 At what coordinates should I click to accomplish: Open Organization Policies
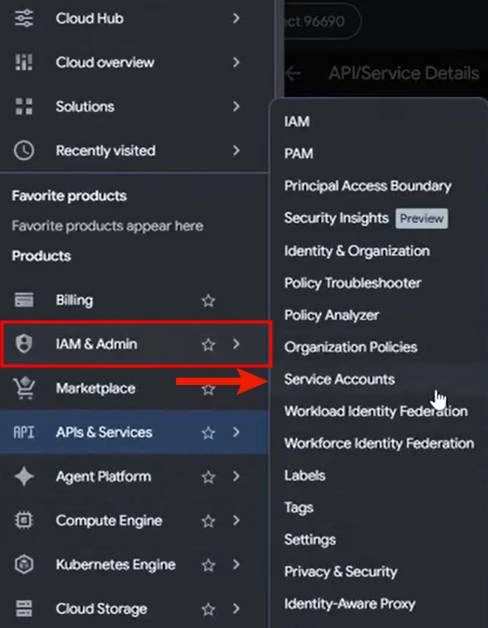tap(351, 347)
